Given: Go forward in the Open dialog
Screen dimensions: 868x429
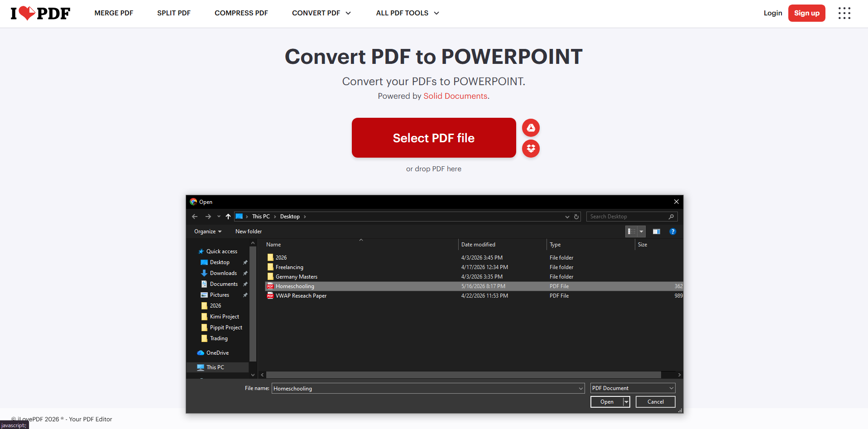Looking at the screenshot, I should pyautogui.click(x=208, y=217).
